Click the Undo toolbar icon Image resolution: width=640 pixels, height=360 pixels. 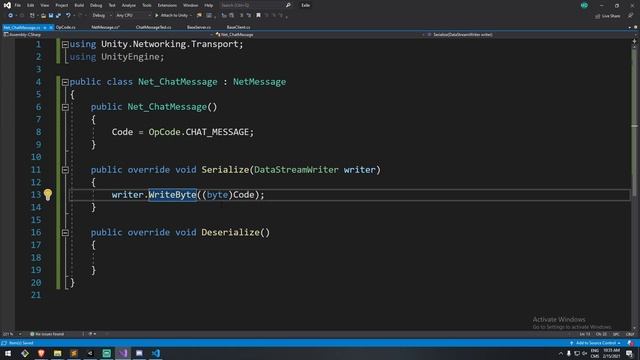[68, 16]
